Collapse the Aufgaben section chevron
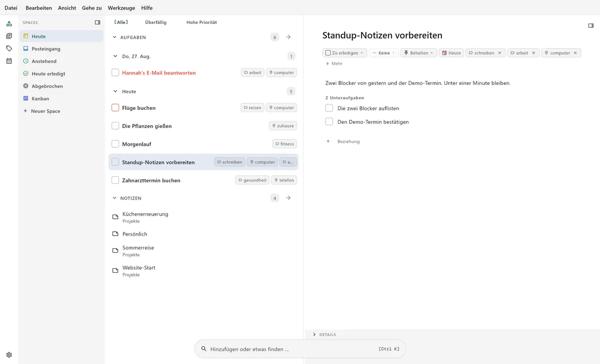Viewport: 600px width, 364px height. pyautogui.click(x=114, y=37)
